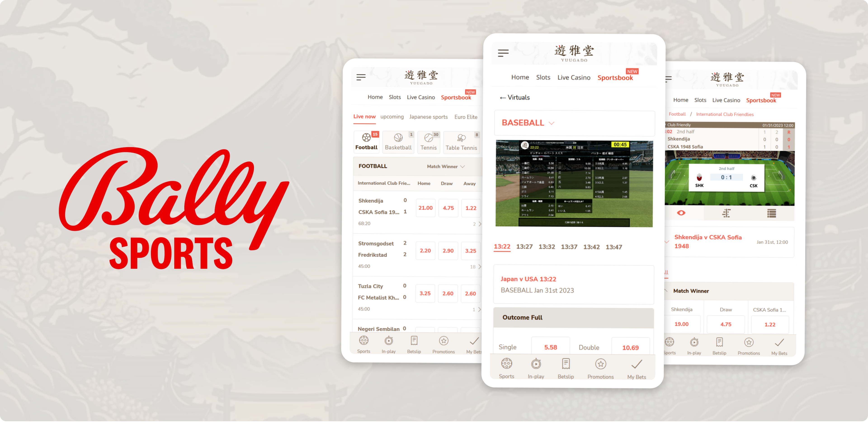
Task: Tap the eye icon below match stream
Action: click(680, 213)
